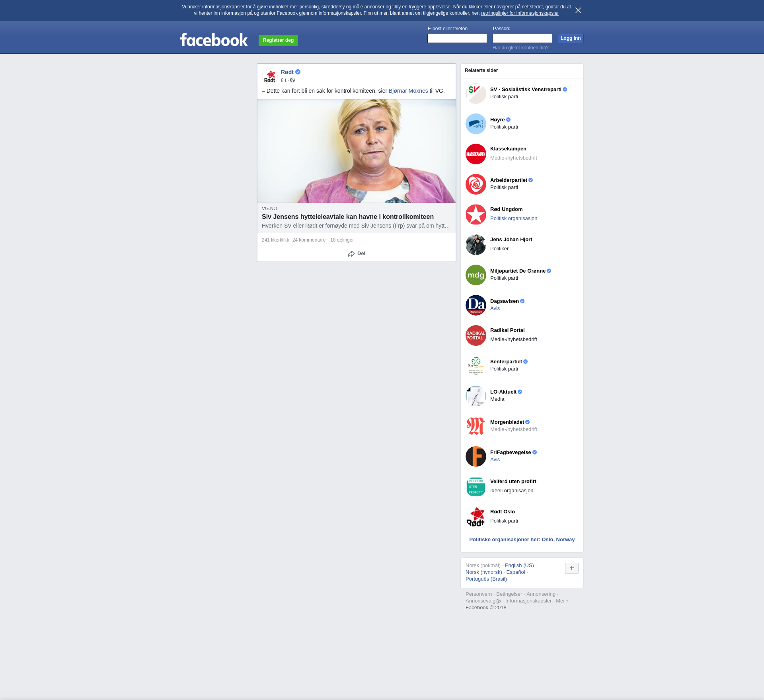The width and height of the screenshot is (764, 700).
Task: Open SV - Sosialistisk Venstreparti page name
Action: (526, 90)
